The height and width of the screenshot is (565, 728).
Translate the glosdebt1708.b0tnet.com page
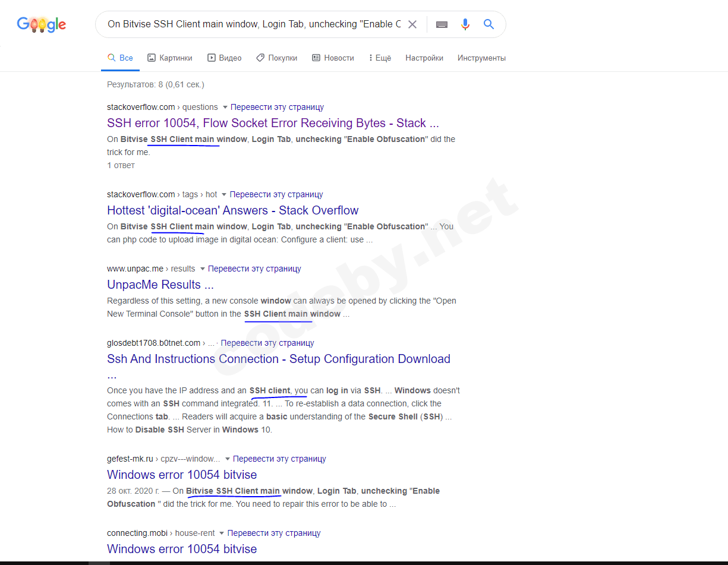(x=267, y=343)
